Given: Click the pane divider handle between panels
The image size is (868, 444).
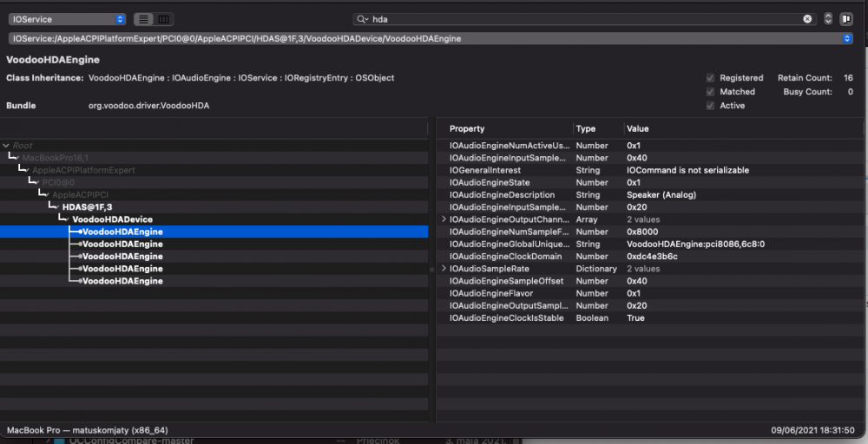Looking at the screenshot, I should click(431, 270).
